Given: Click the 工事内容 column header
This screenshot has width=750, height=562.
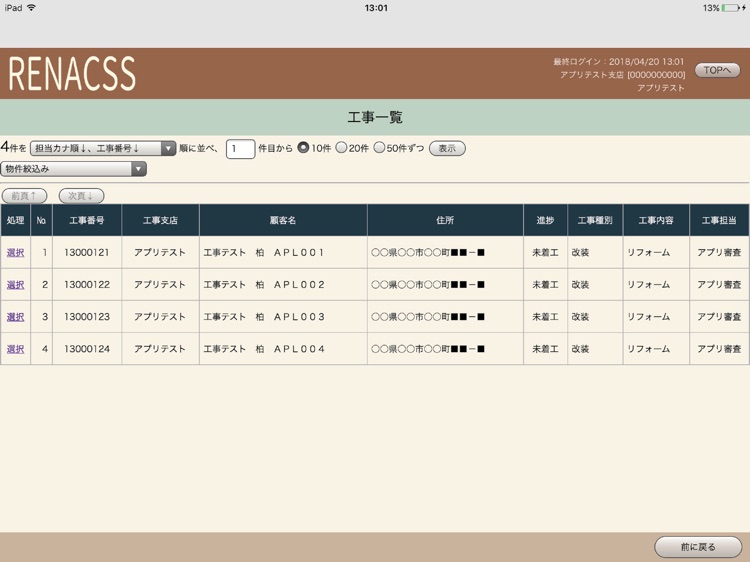Looking at the screenshot, I should pyautogui.click(x=656, y=220).
